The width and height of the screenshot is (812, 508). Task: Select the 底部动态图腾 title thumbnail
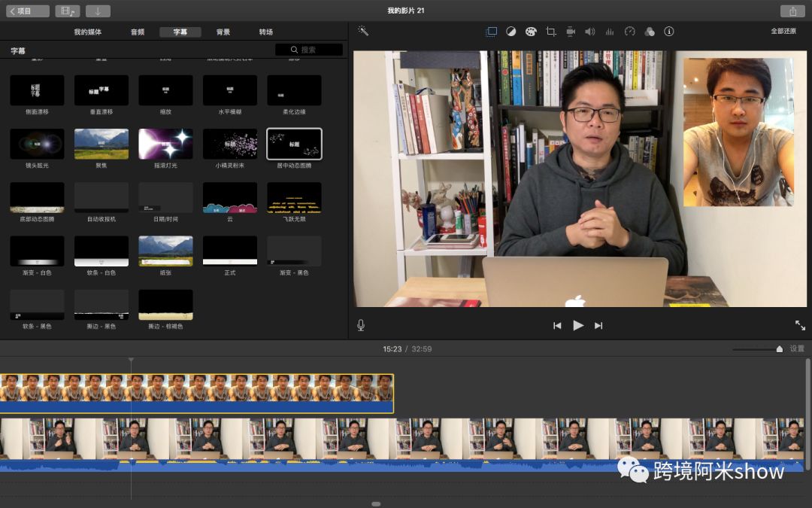[38, 197]
